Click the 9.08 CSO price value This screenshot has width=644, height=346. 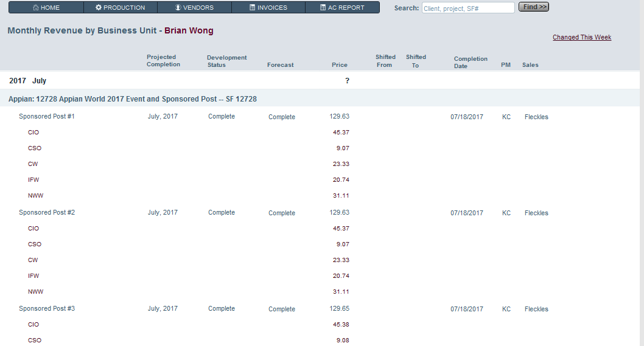pos(343,341)
